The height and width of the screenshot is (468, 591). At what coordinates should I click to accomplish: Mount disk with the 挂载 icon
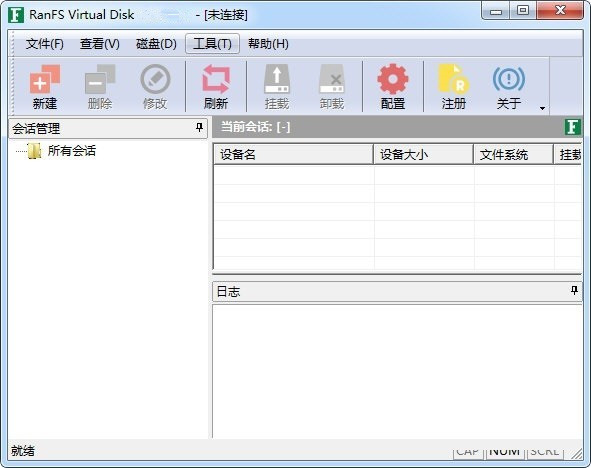pos(277,87)
